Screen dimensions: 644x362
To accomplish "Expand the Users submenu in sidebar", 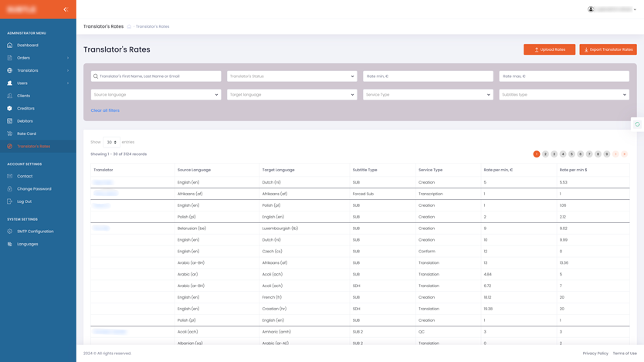I will pos(68,83).
